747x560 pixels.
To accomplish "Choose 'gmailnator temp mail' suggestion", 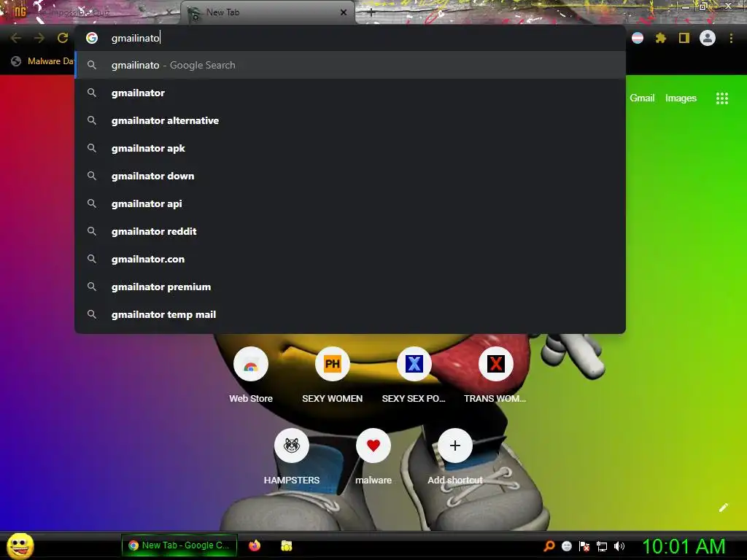I will click(349, 314).
